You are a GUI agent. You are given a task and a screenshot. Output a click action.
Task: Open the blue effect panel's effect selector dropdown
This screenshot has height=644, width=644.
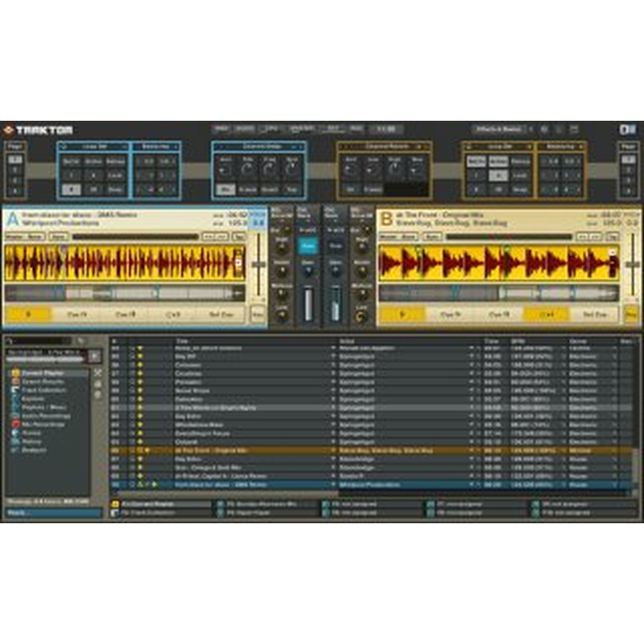294,147
